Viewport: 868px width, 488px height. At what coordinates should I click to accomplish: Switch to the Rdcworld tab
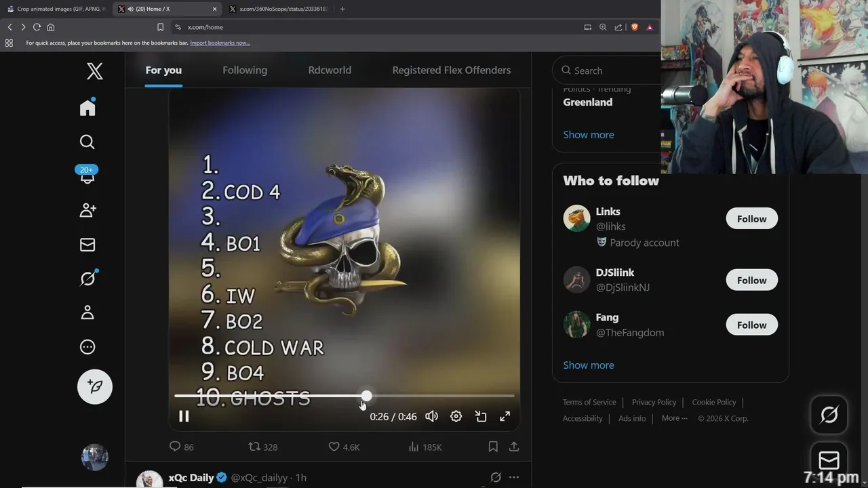click(330, 70)
